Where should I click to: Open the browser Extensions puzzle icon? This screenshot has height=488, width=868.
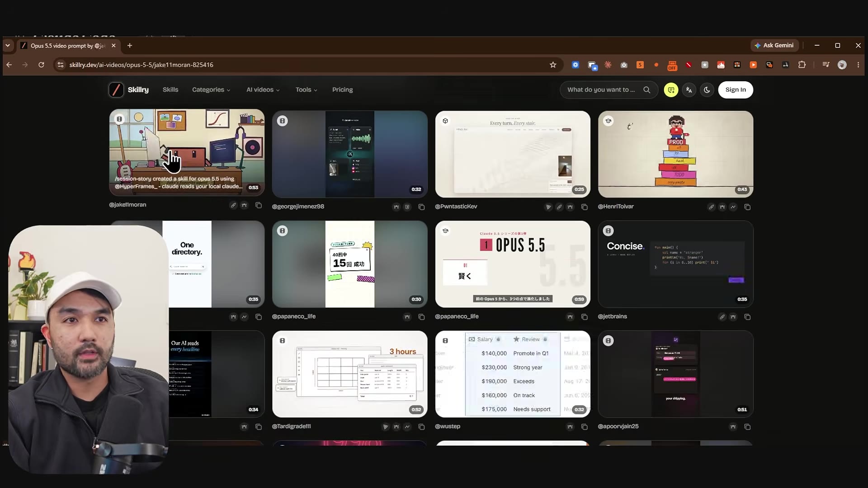(x=802, y=65)
